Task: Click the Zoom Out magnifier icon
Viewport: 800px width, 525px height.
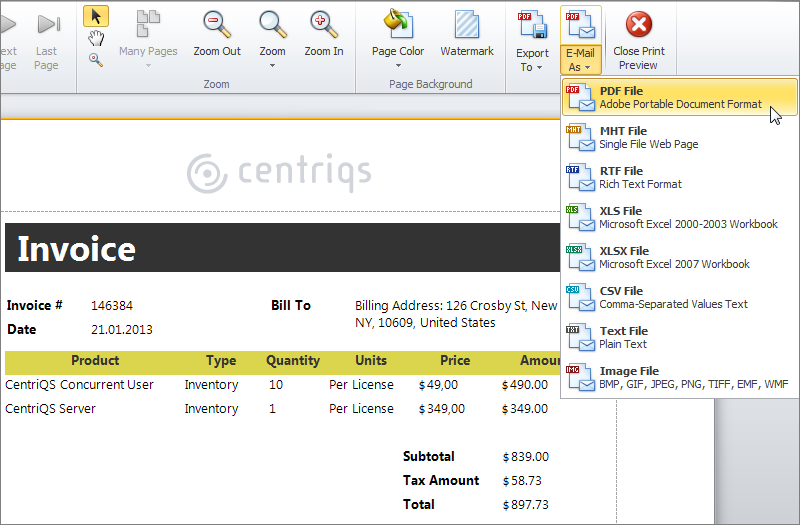Action: point(217,24)
